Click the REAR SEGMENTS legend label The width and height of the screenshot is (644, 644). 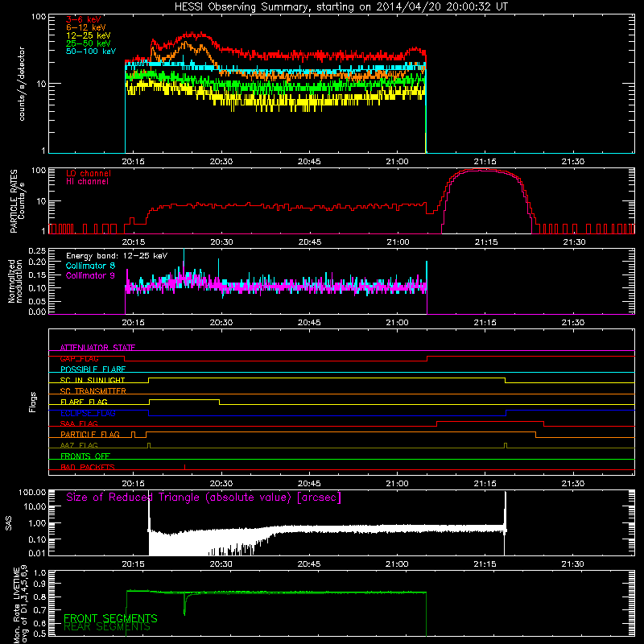click(x=107, y=627)
